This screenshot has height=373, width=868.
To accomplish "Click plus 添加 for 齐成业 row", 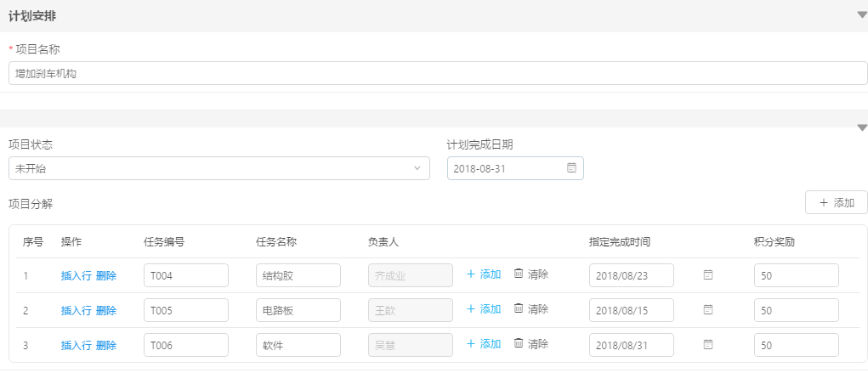I will [x=484, y=274].
